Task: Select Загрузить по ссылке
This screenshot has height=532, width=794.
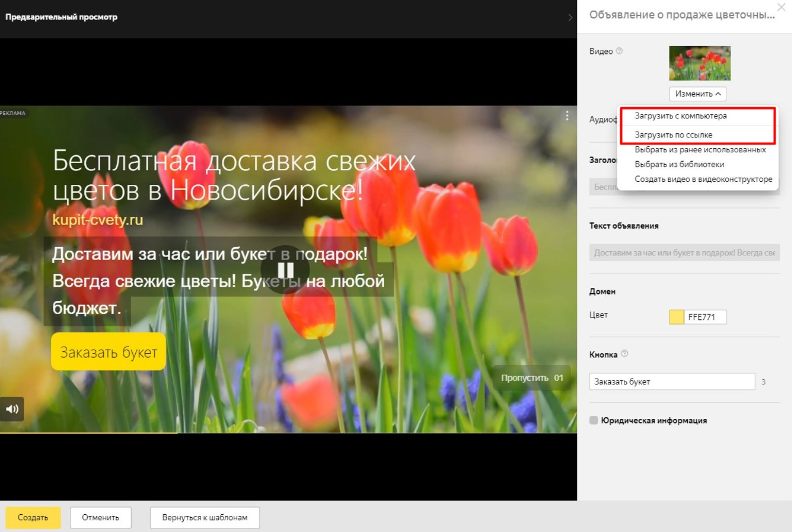Action: (674, 135)
